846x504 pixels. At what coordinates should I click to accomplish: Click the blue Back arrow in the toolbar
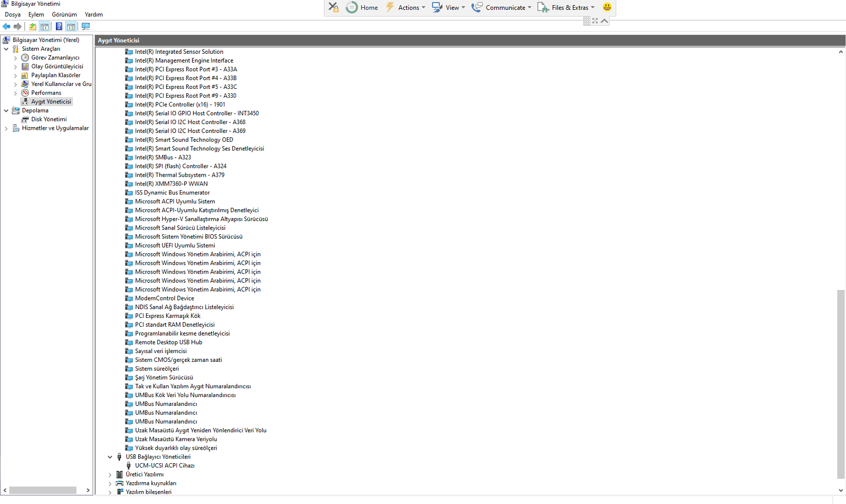[6, 26]
